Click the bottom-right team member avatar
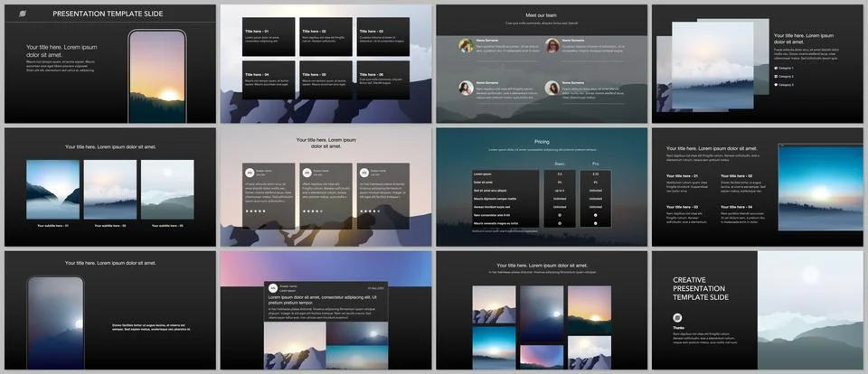The width and height of the screenshot is (868, 374). tap(552, 89)
